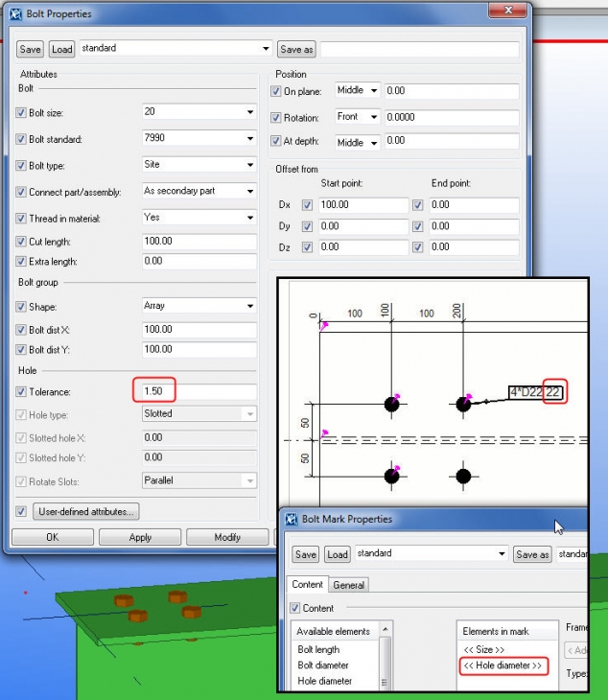
Task: Disable the Content checkbox in Bolt Mark
Action: coord(295,608)
